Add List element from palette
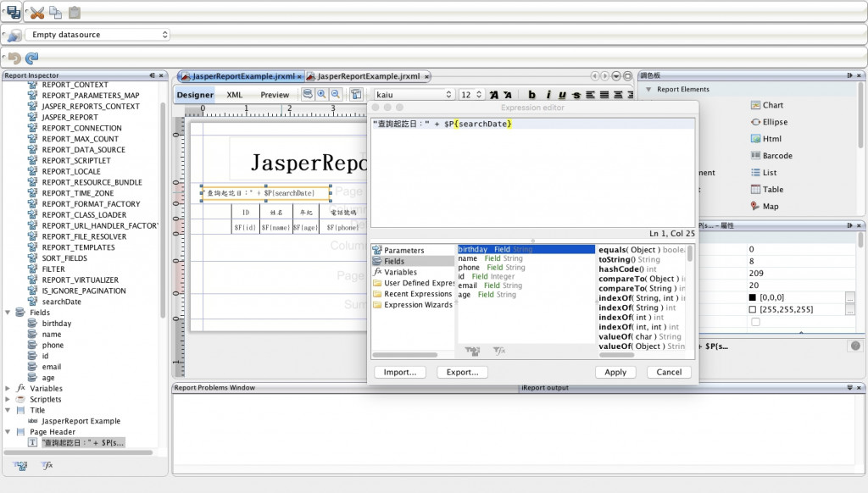The image size is (868, 493). coord(764,173)
